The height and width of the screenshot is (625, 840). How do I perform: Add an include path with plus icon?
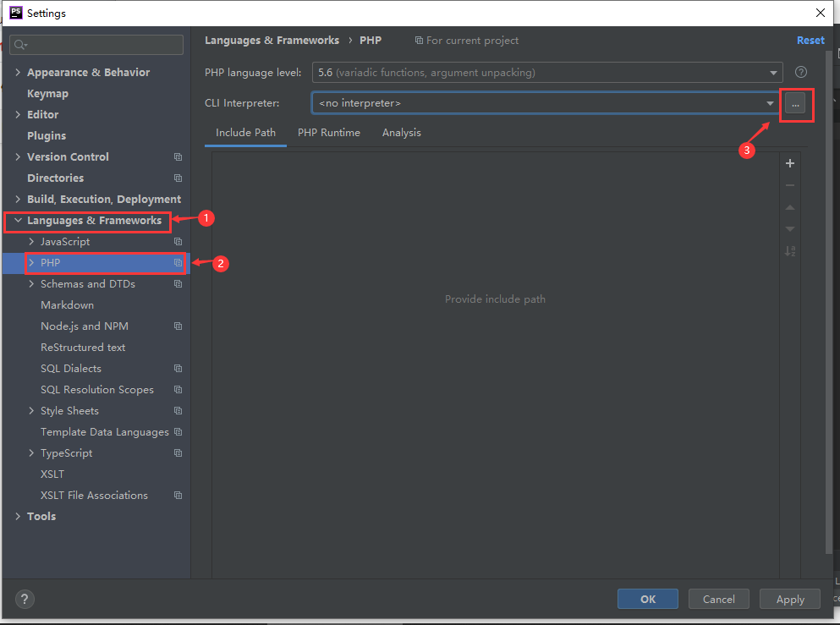tap(789, 163)
